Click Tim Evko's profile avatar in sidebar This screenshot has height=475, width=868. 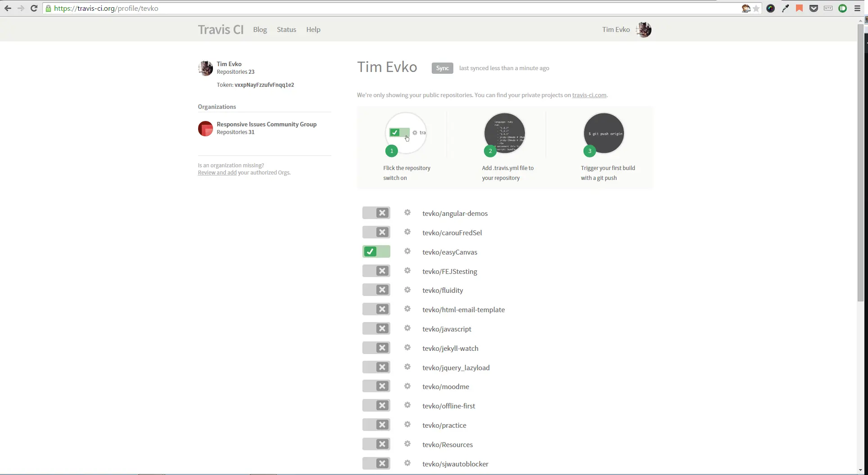point(205,68)
